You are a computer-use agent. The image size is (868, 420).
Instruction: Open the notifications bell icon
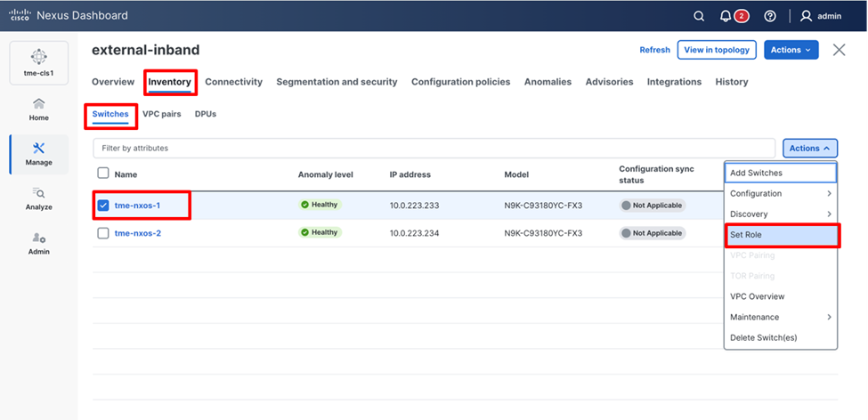pos(726,16)
